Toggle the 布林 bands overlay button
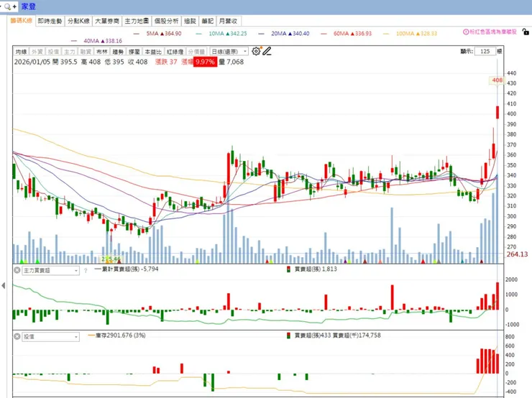This screenshot has height=398, width=532. pos(102,52)
